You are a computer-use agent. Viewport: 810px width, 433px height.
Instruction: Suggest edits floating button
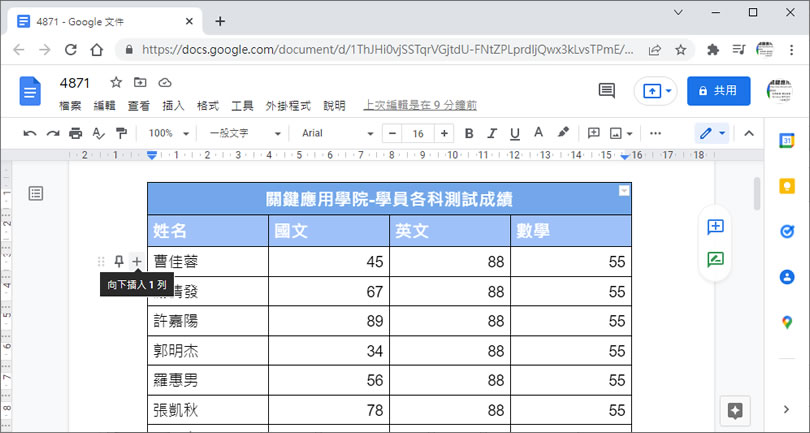[x=715, y=259]
